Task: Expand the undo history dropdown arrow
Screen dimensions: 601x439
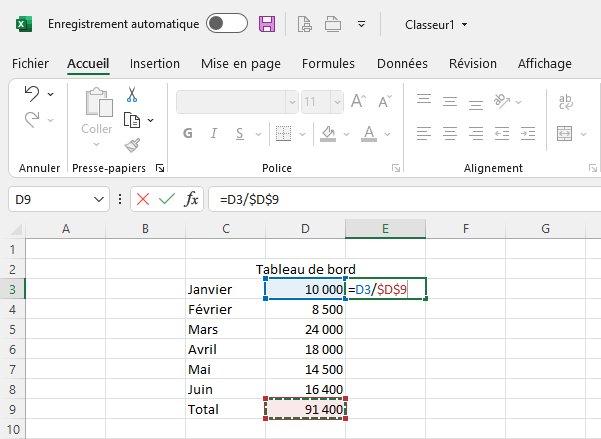Action: tap(51, 94)
